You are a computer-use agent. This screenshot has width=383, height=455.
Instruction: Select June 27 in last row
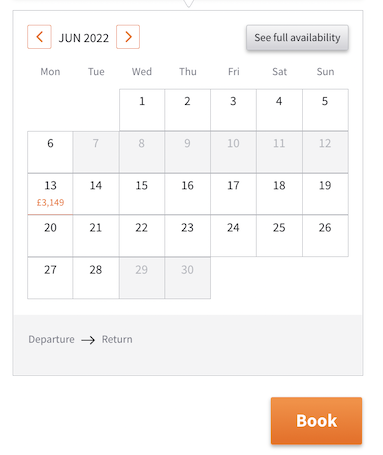[x=50, y=278]
